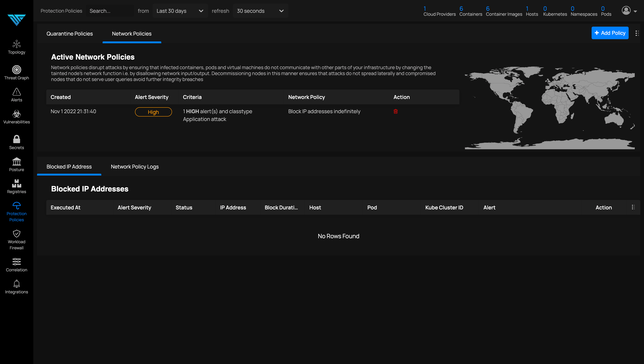
Task: Click the High severity badge
Action: (x=153, y=112)
